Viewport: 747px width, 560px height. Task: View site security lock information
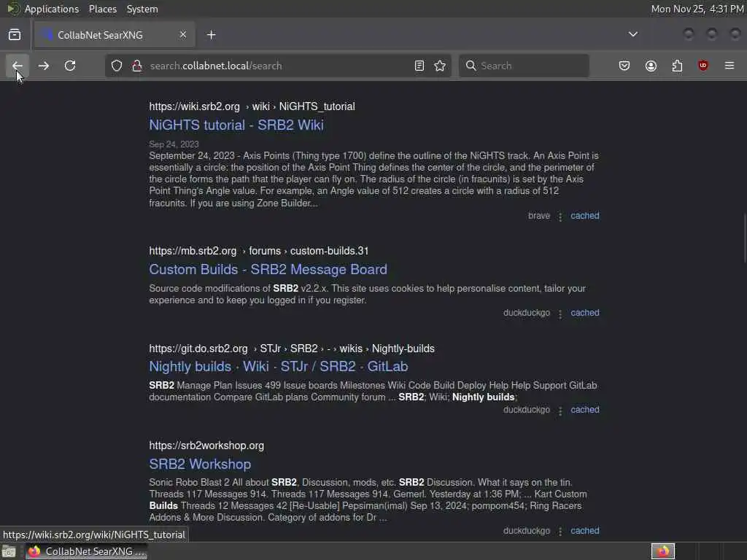136,66
